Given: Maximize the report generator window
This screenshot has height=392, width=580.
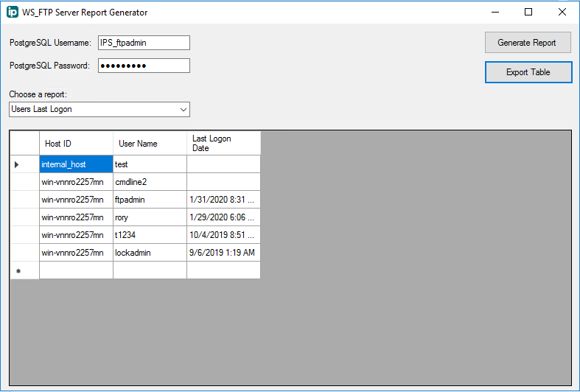Looking at the screenshot, I should coord(528,12).
